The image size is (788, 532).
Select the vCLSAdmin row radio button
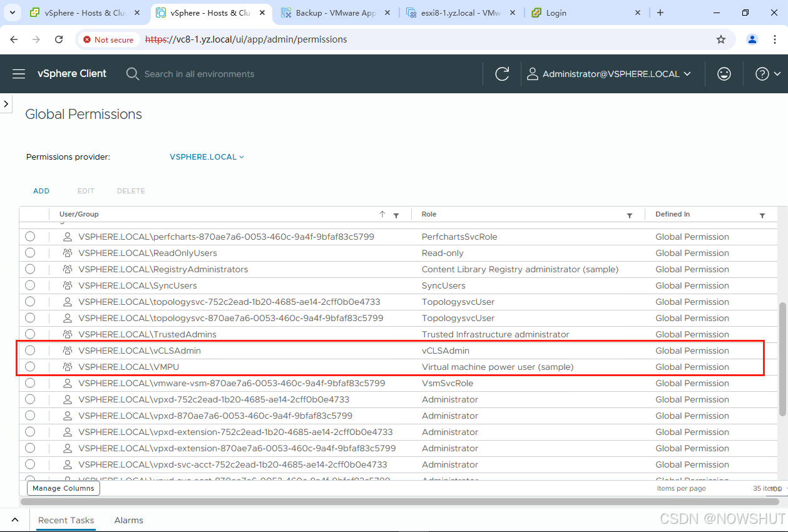pyautogui.click(x=30, y=350)
